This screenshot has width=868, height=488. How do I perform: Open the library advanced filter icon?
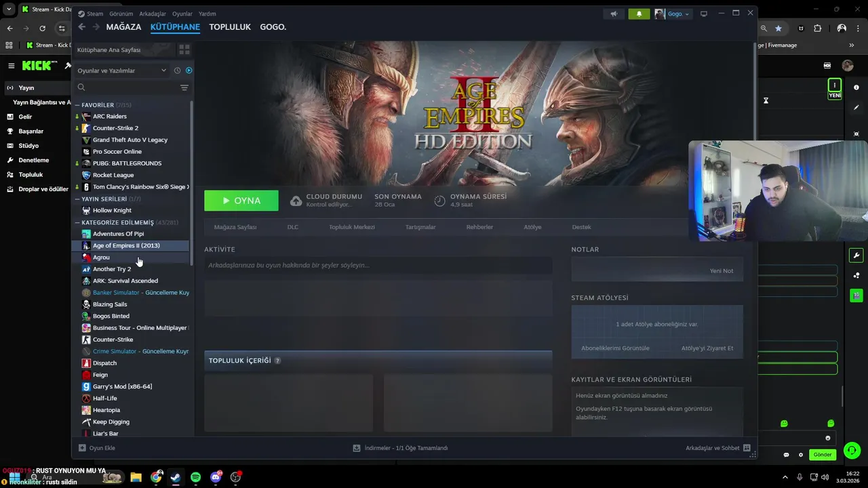(184, 87)
